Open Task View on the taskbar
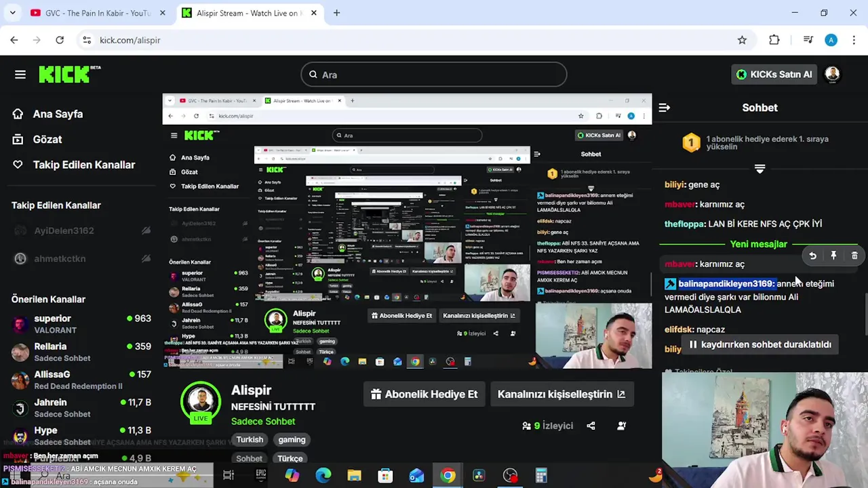This screenshot has height=488, width=868. [229, 476]
